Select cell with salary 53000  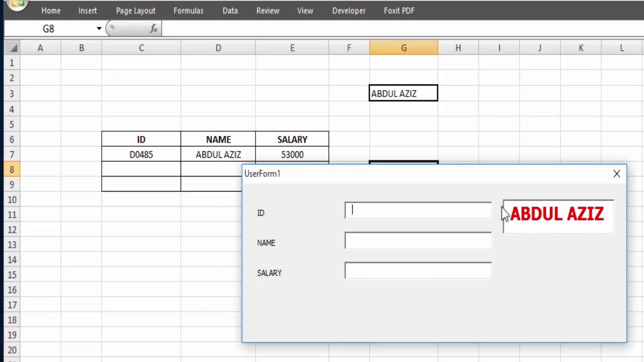click(292, 154)
